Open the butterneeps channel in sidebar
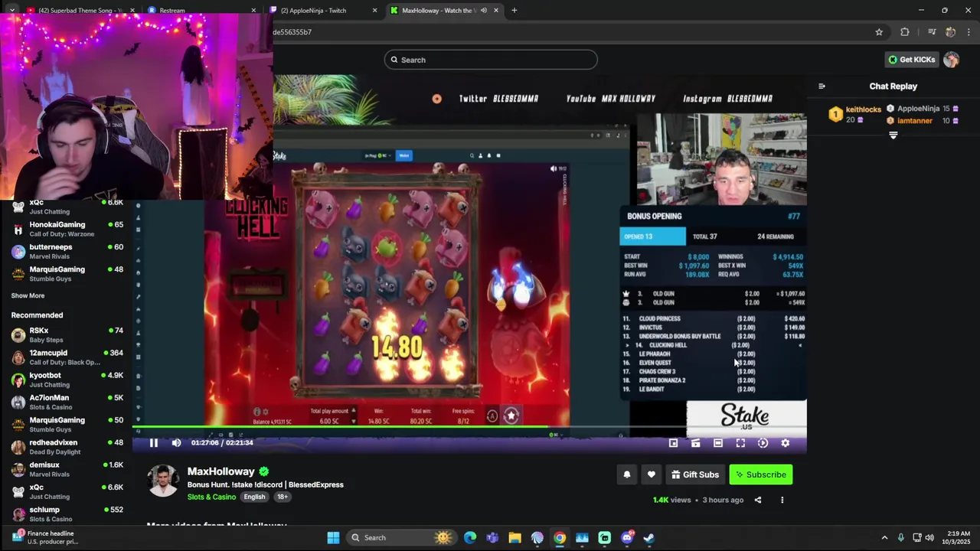This screenshot has width=980, height=551. tap(67, 251)
